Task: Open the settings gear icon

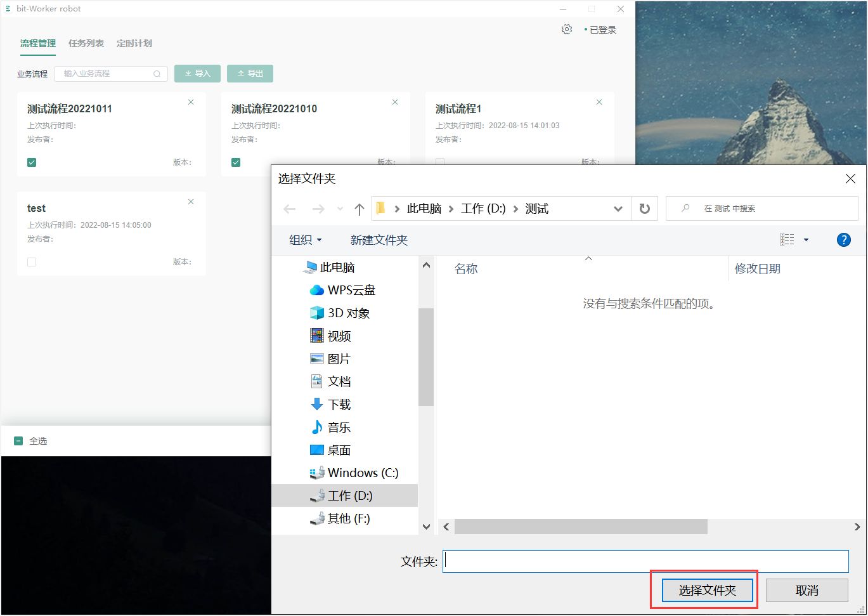Action: point(567,29)
